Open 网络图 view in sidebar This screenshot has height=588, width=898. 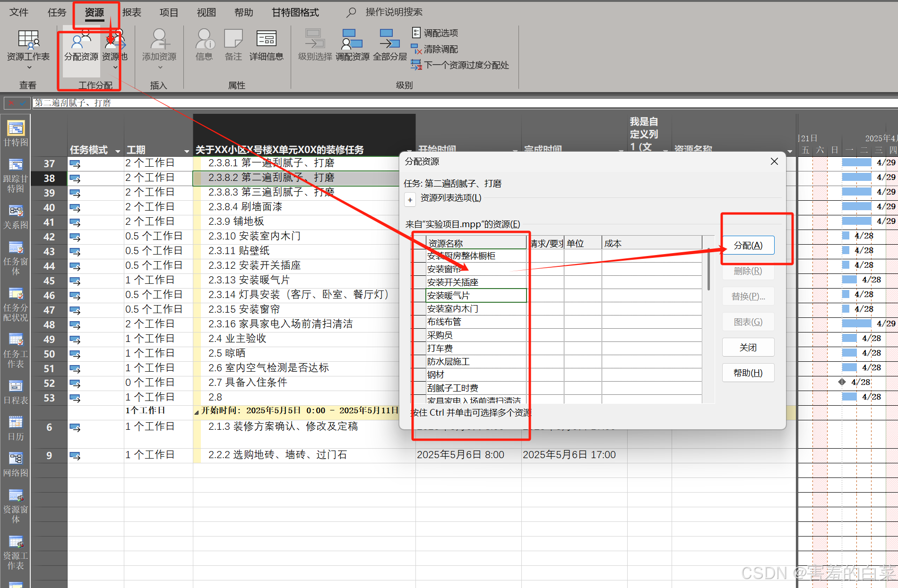point(16,465)
